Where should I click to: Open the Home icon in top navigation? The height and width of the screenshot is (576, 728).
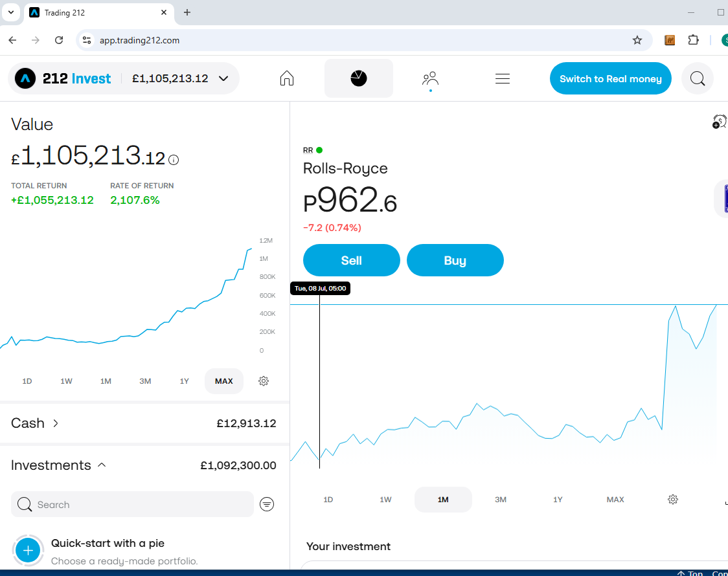click(x=287, y=78)
